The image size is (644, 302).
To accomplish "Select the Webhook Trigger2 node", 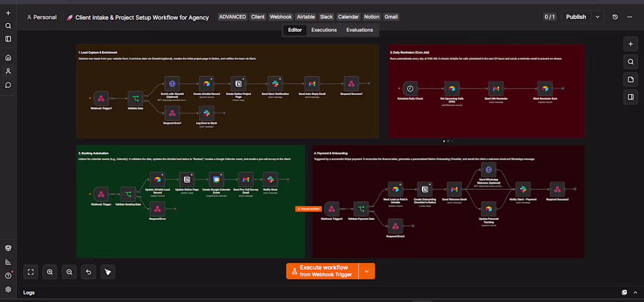I will click(x=331, y=209).
